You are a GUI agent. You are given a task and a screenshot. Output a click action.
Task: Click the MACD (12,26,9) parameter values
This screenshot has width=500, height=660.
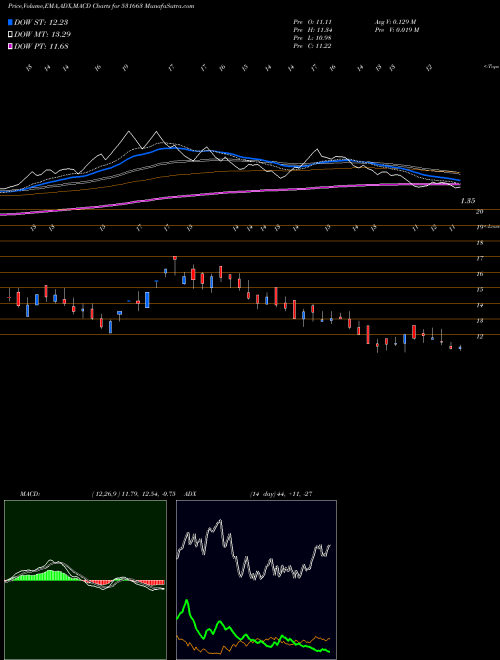[133, 494]
